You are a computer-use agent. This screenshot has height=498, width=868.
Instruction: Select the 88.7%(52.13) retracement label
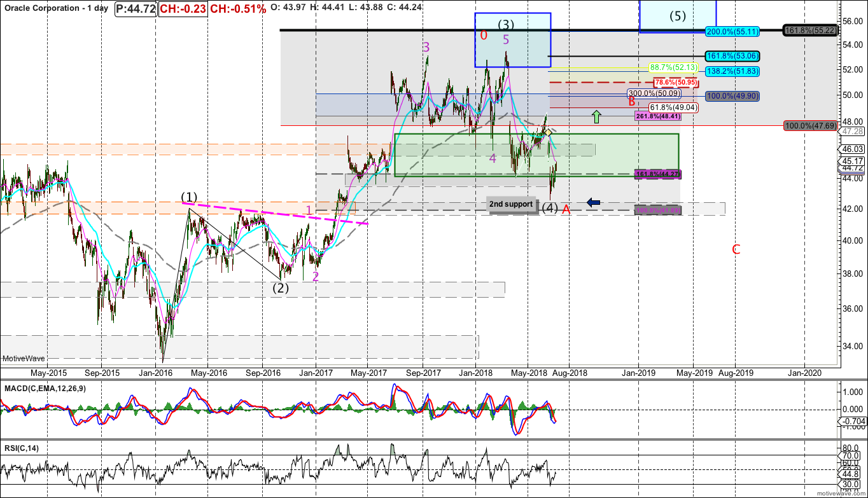click(673, 67)
